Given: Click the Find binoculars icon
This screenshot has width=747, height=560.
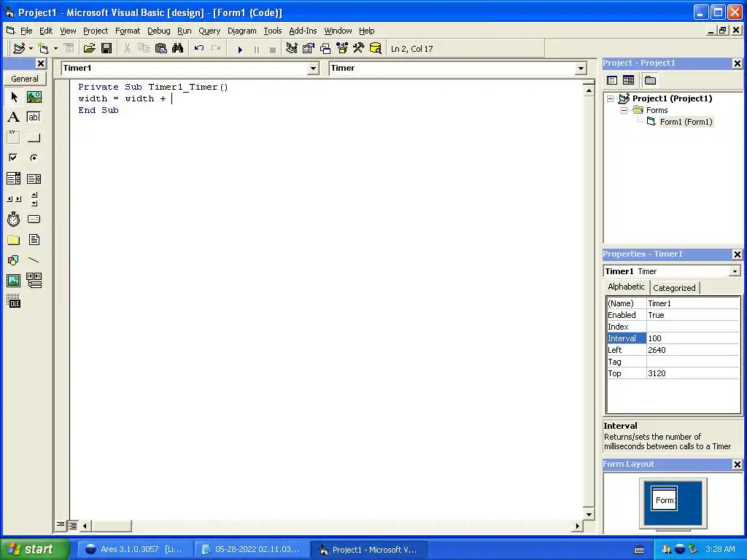Looking at the screenshot, I should [x=178, y=48].
